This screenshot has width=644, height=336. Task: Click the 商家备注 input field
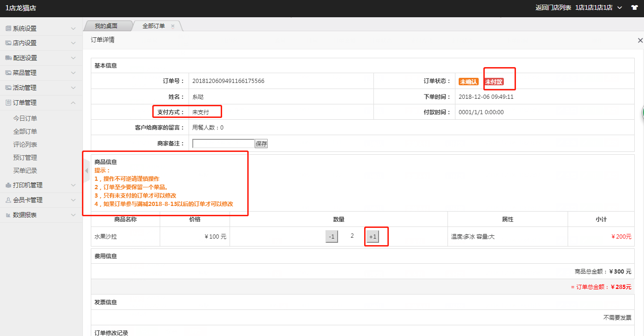point(223,144)
